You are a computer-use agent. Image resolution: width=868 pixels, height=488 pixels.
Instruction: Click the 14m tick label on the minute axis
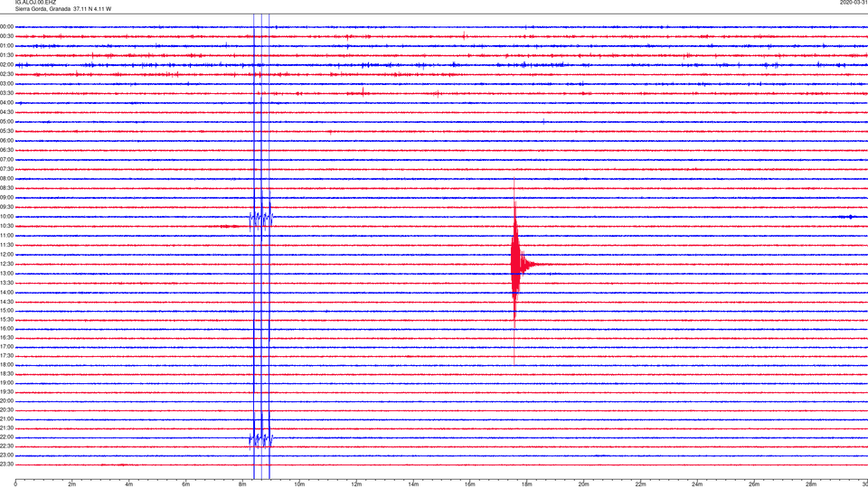(413, 484)
